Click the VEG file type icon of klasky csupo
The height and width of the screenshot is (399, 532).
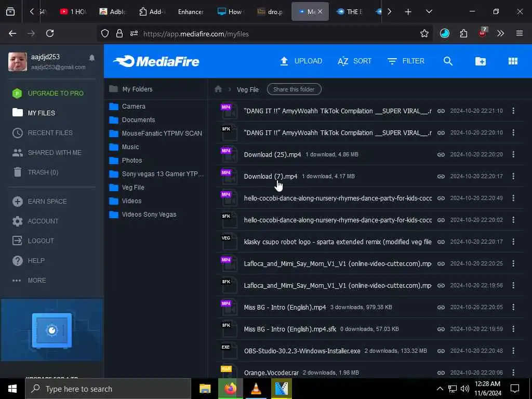click(229, 242)
